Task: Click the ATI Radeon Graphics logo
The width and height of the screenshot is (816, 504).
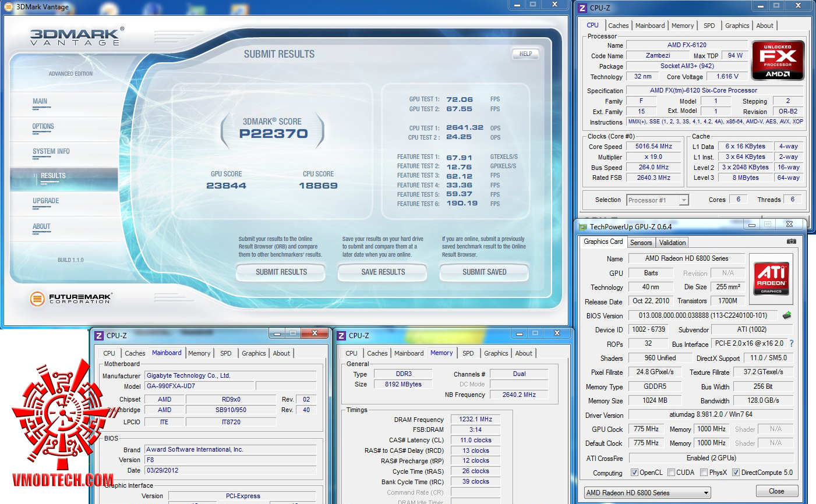Action: pyautogui.click(x=771, y=278)
